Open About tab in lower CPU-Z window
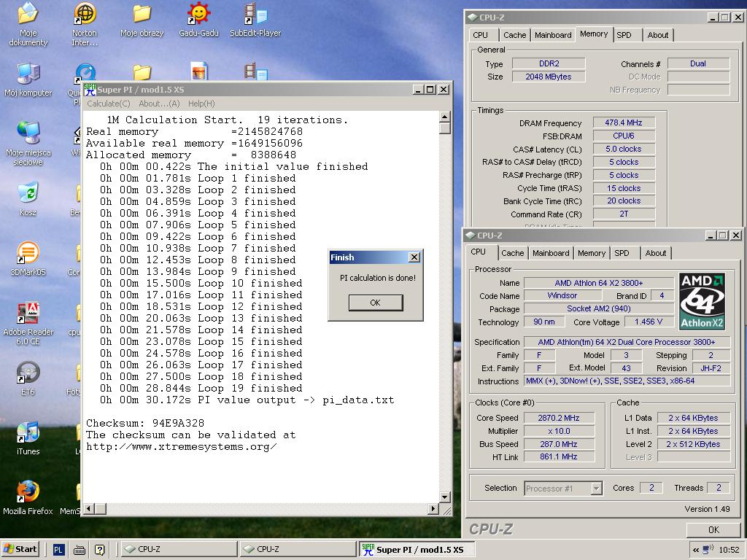The height and width of the screenshot is (560, 747). point(656,253)
